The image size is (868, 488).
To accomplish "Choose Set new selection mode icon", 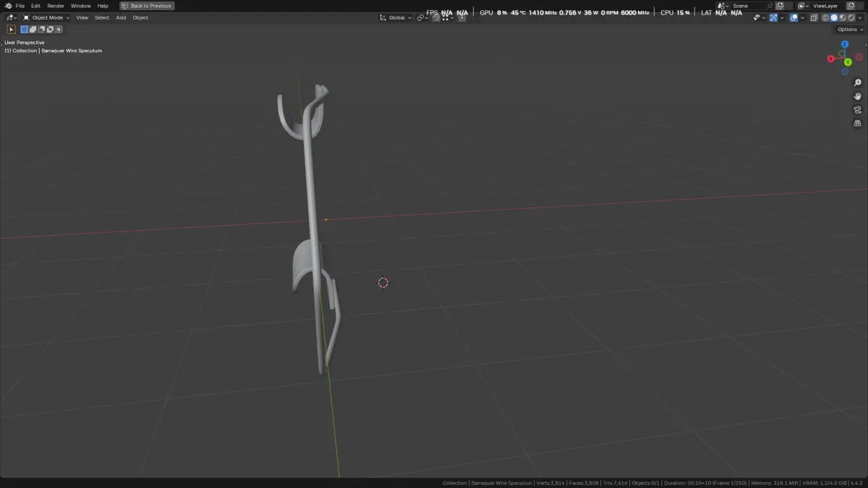I will coord(25,30).
